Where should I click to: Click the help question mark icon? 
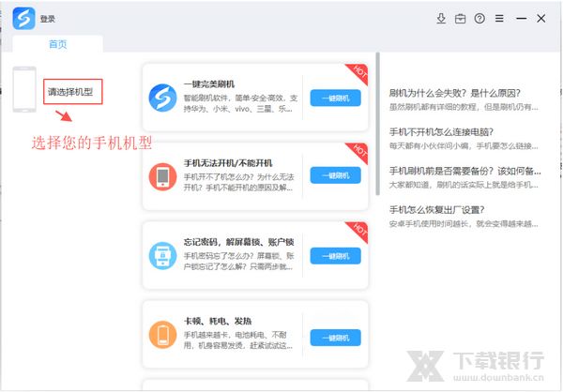coord(480,18)
